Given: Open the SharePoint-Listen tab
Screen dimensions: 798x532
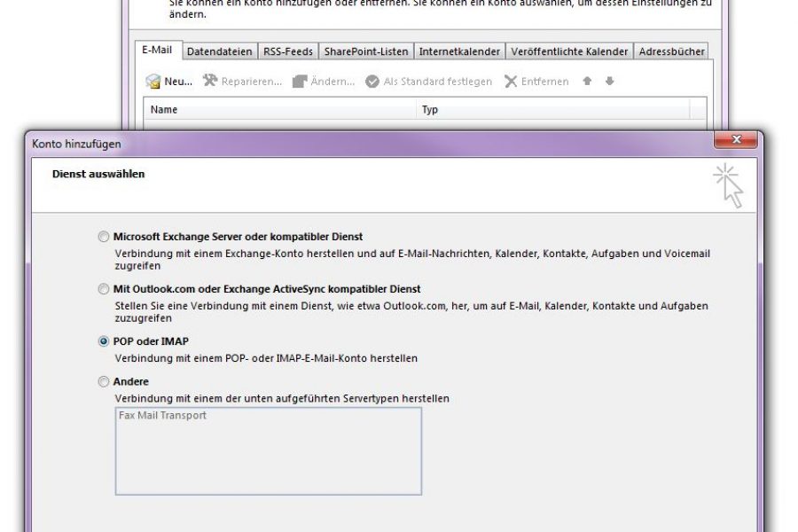Looking at the screenshot, I should [366, 51].
